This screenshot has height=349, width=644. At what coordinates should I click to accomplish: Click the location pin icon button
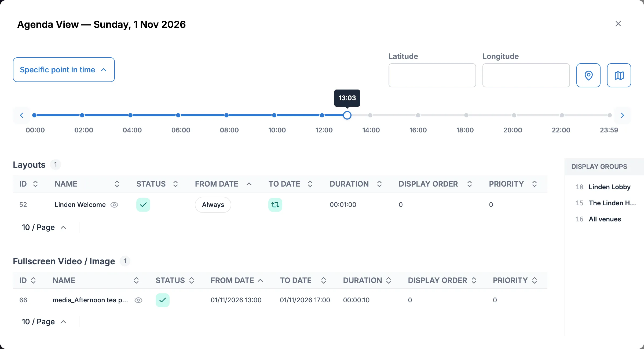pyautogui.click(x=588, y=75)
